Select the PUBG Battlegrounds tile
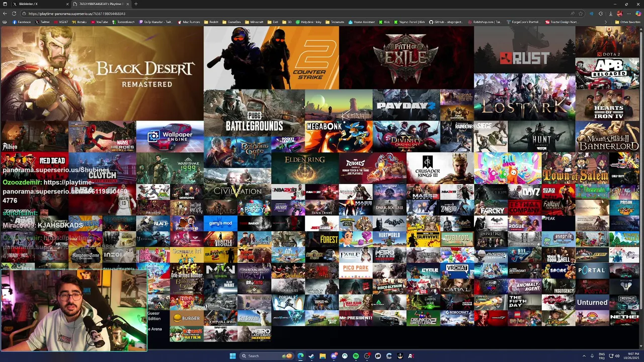Image resolution: width=644 pixels, height=362 pixels. click(254, 113)
